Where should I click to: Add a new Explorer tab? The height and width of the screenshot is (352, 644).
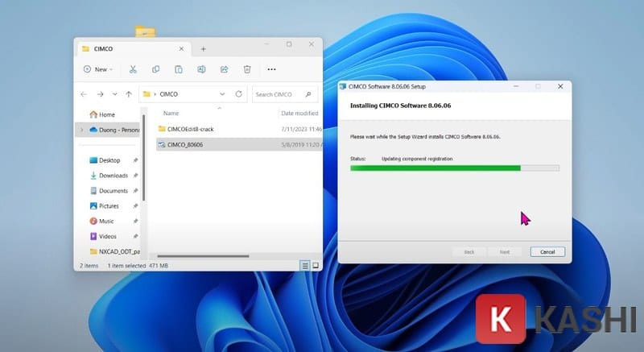click(x=203, y=48)
